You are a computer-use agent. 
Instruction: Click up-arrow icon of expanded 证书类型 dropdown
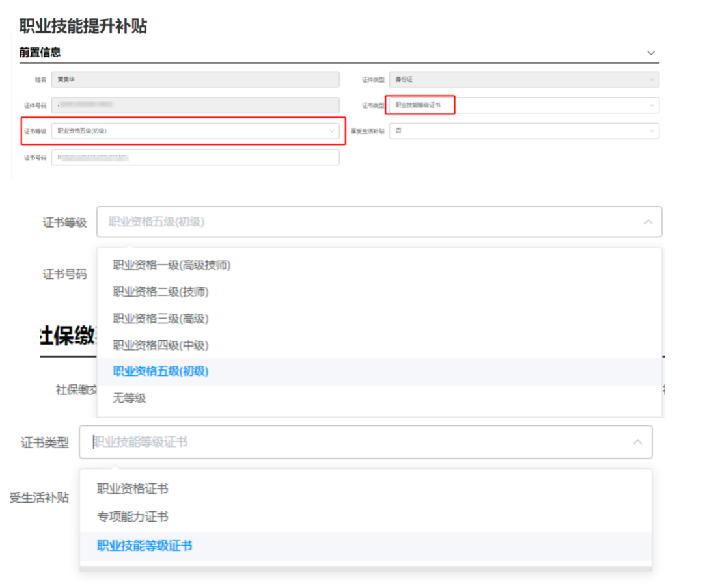click(x=637, y=442)
